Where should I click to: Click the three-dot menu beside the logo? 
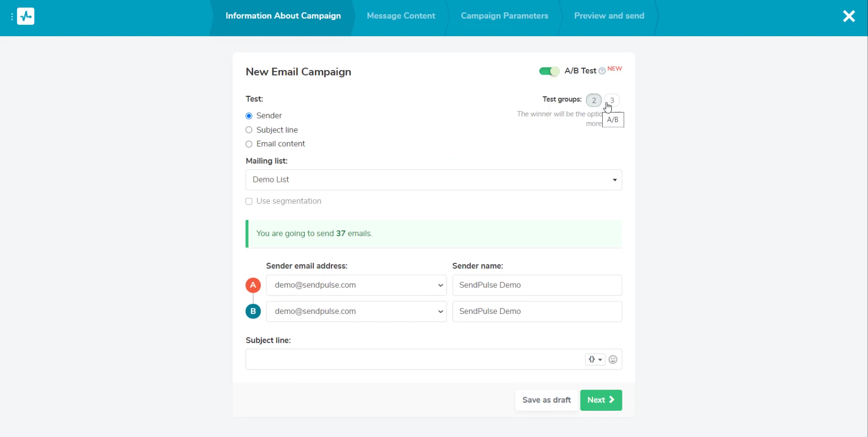click(x=12, y=17)
